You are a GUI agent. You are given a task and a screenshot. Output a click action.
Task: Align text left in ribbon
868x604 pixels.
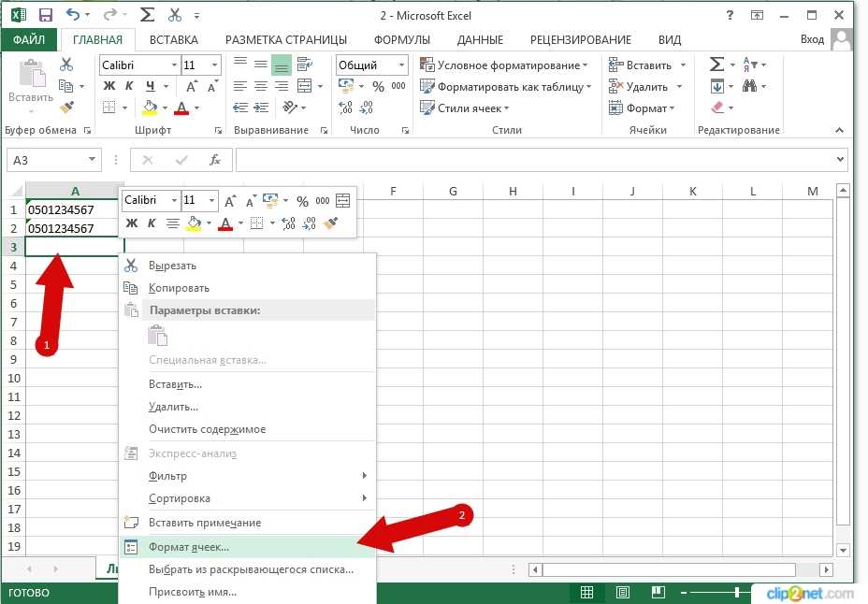(239, 86)
